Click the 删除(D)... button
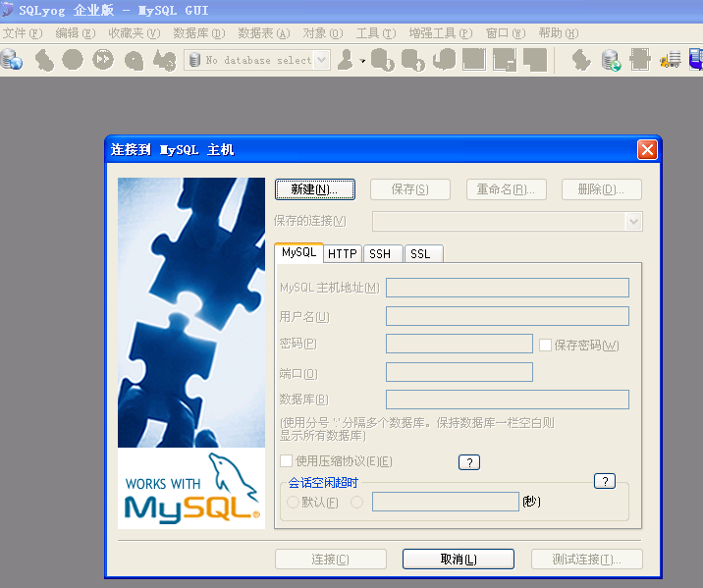 point(601,189)
